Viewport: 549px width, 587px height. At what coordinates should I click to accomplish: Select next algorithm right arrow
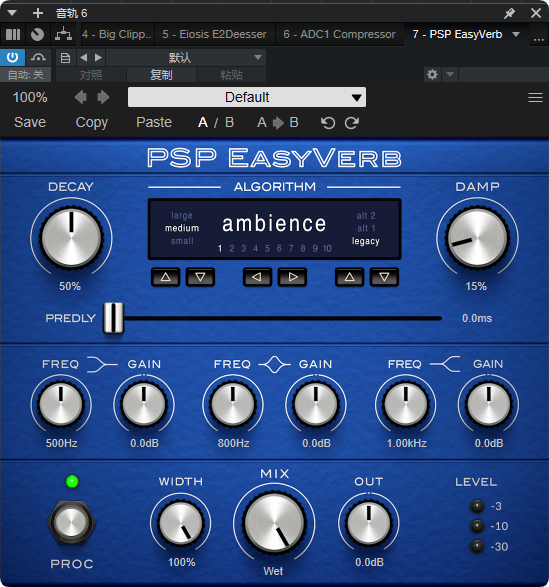coord(292,277)
